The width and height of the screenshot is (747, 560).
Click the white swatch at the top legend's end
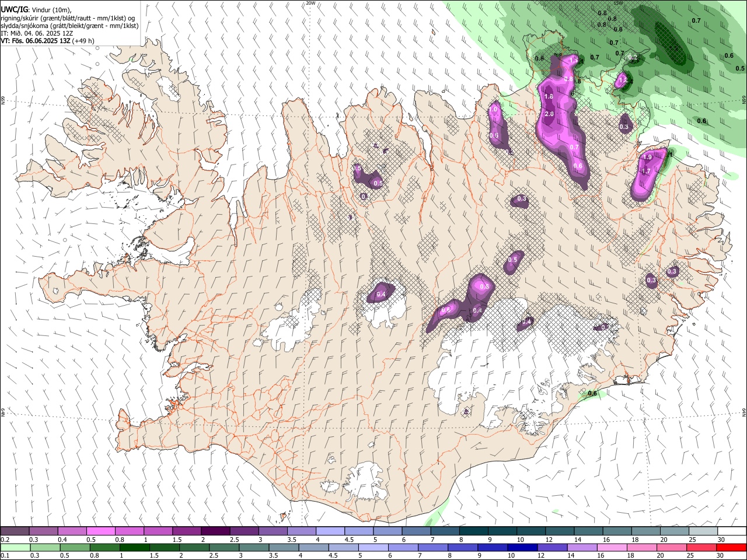(x=731, y=531)
